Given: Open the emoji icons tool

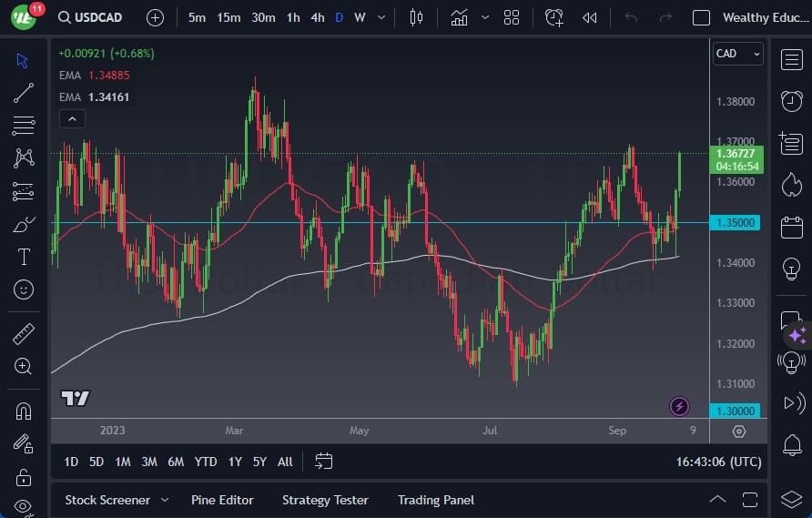Looking at the screenshot, I should (24, 289).
